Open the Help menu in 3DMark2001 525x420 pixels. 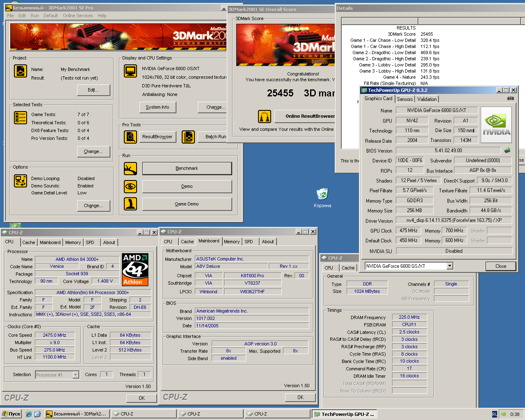pyautogui.click(x=102, y=16)
